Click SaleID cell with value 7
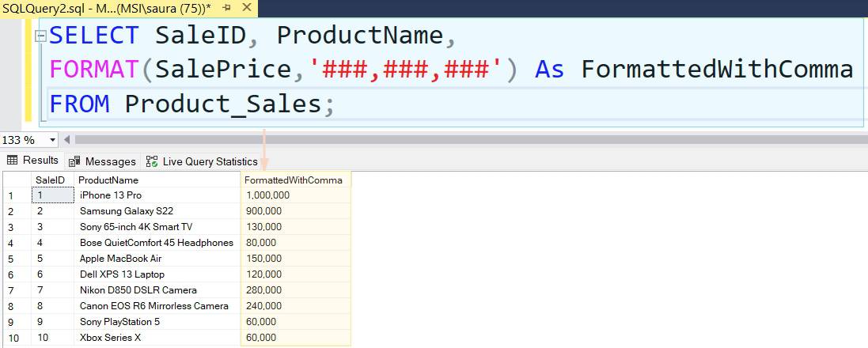This screenshot has width=868, height=348. click(52, 290)
